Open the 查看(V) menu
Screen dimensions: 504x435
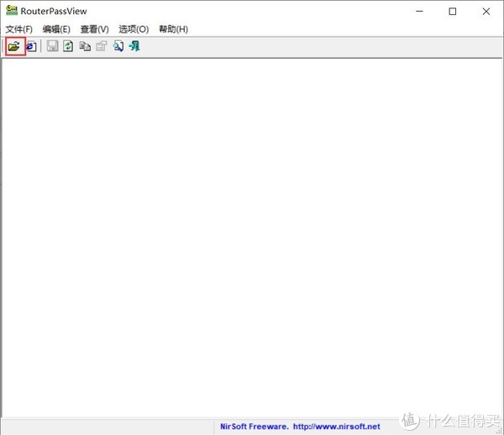95,29
